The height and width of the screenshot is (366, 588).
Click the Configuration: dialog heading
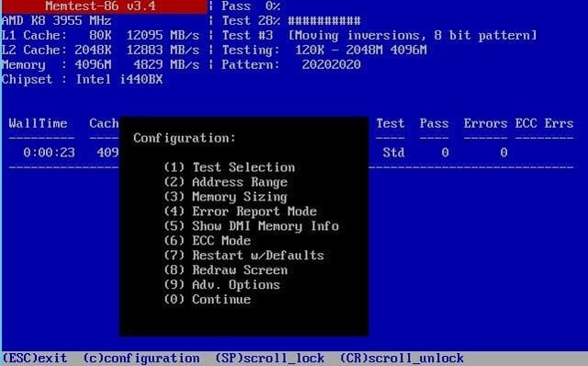(185, 138)
